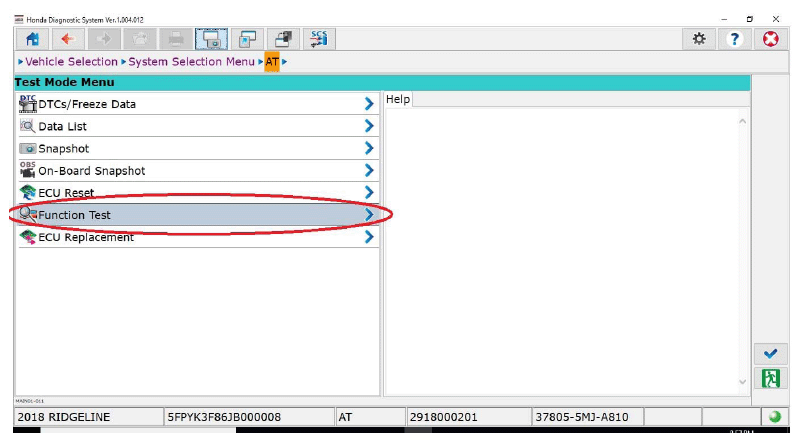Screen dimensions: 801x442
Task: Switch to the Help tab
Action: tap(398, 99)
